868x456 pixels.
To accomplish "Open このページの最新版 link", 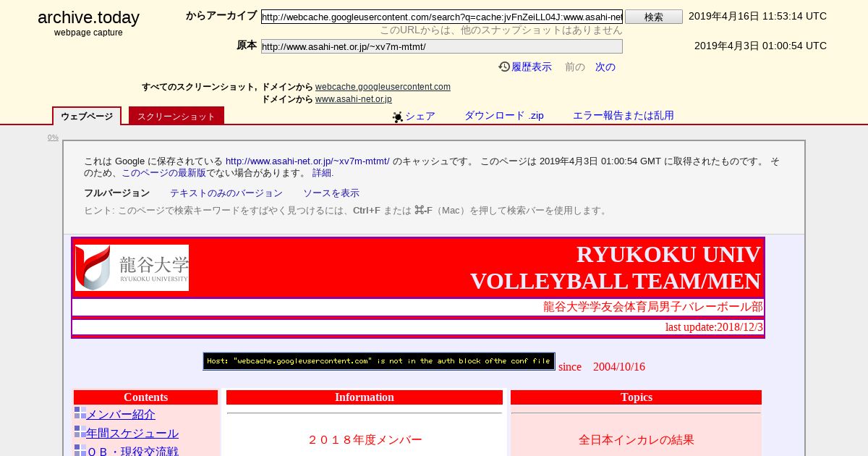I will [163, 173].
